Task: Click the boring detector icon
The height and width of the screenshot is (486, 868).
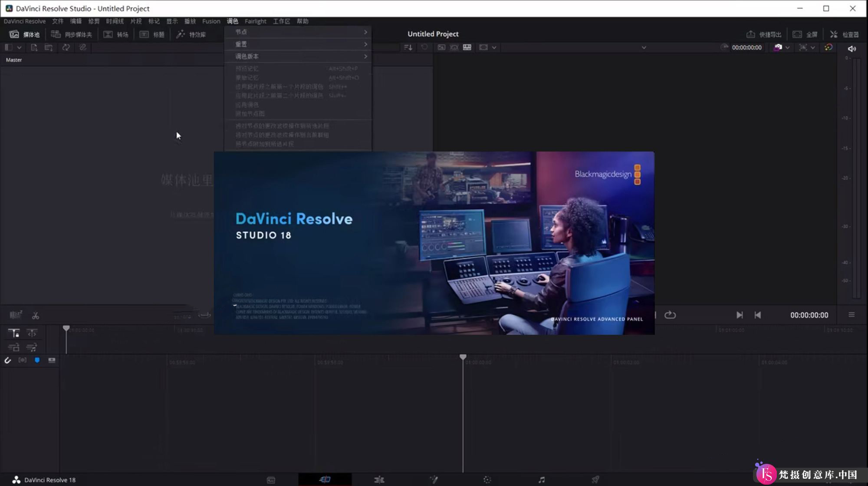Action: pyautogui.click(x=16, y=315)
